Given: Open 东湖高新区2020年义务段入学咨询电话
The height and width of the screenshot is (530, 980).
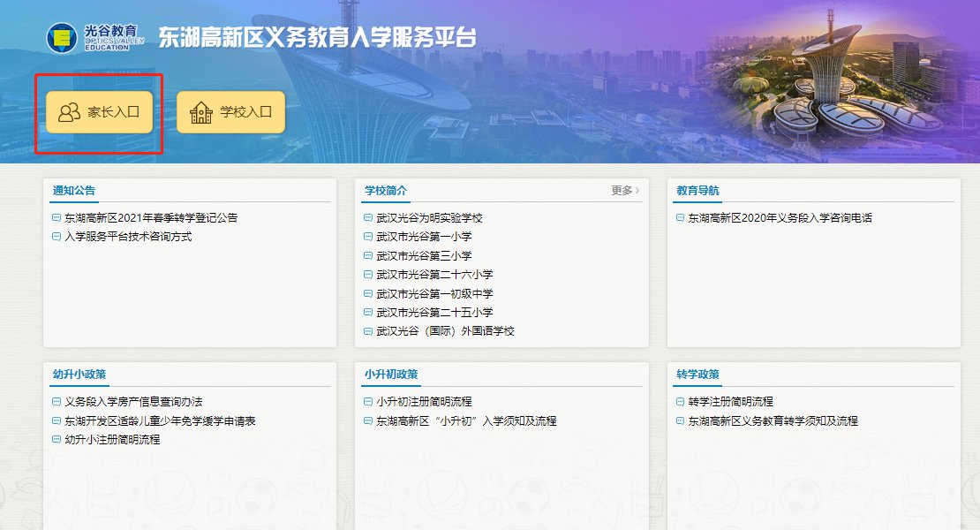Looking at the screenshot, I should 780,217.
